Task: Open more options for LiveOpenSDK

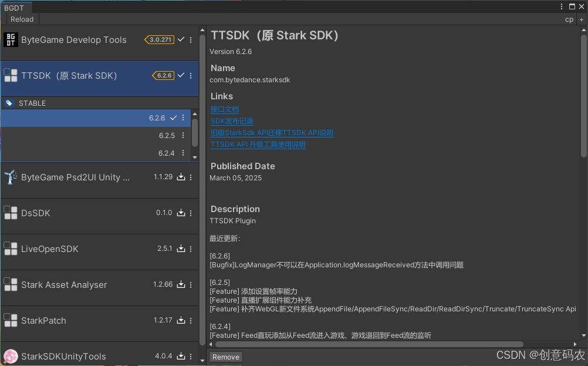Action: pyautogui.click(x=191, y=249)
